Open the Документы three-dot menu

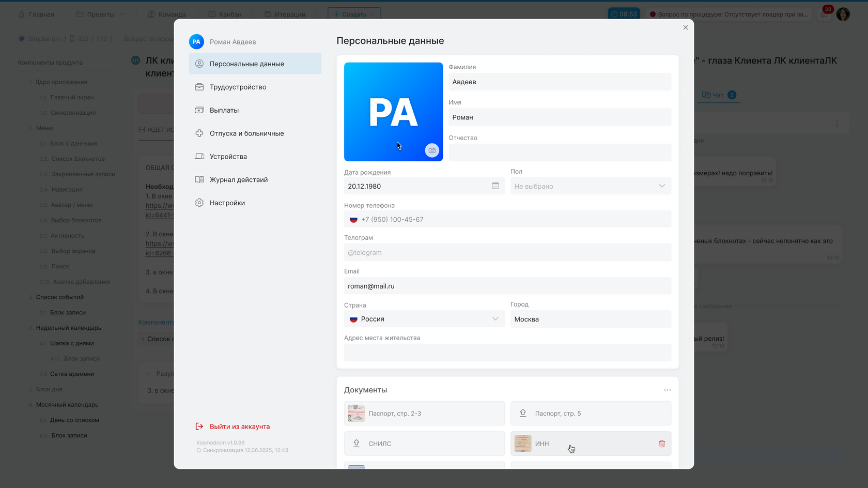tap(668, 390)
